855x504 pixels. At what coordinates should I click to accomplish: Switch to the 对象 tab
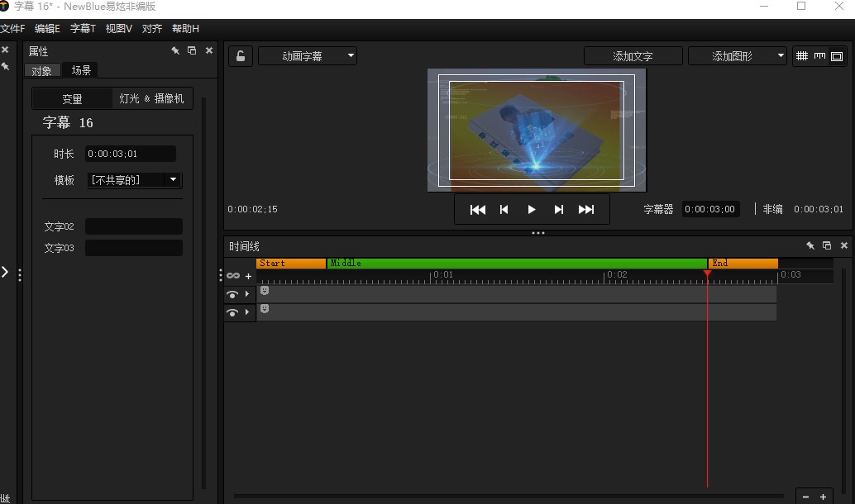42,71
